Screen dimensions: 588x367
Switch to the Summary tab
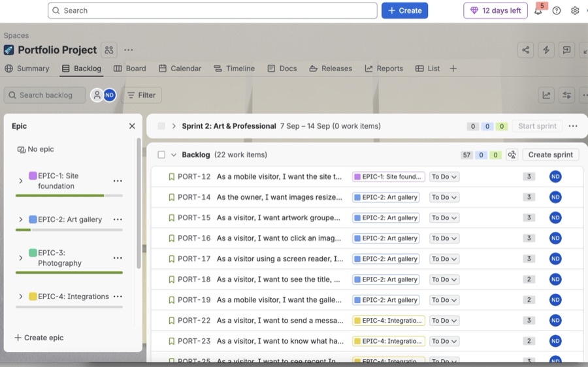[x=27, y=69]
